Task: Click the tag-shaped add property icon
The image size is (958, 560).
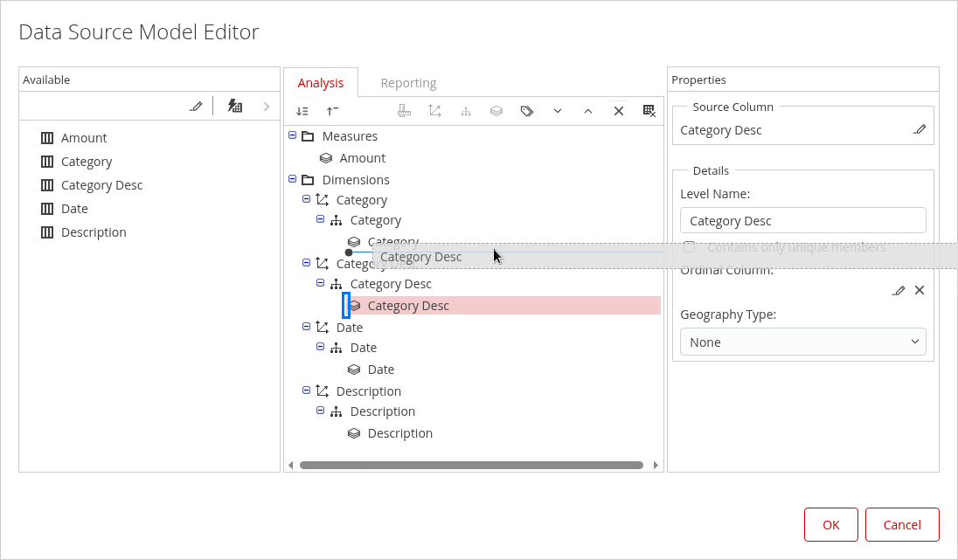Action: [x=526, y=111]
